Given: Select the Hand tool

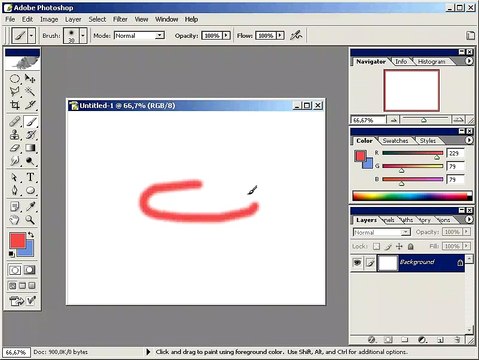Looking at the screenshot, I should click(x=15, y=220).
